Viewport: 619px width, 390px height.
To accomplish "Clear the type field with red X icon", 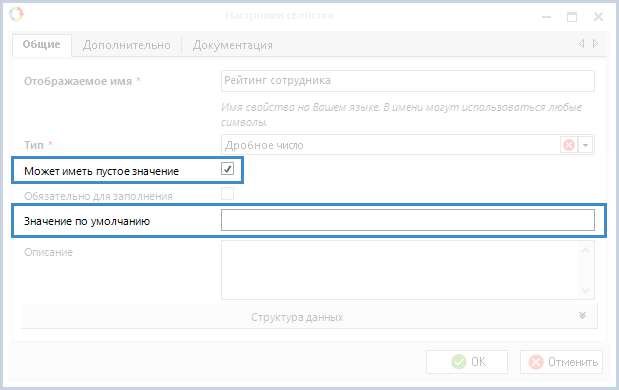I will tap(568, 145).
